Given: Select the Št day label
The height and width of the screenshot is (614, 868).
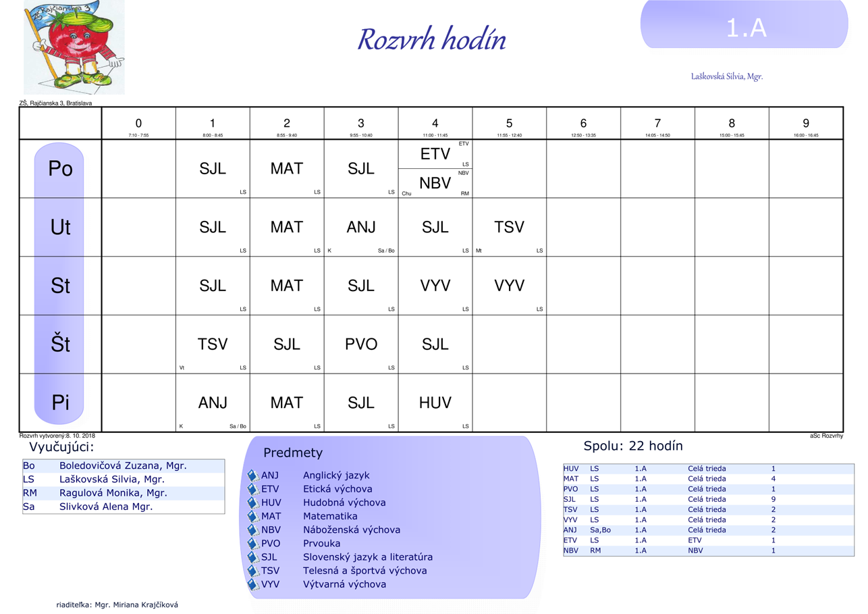Looking at the screenshot, I should click(x=60, y=344).
